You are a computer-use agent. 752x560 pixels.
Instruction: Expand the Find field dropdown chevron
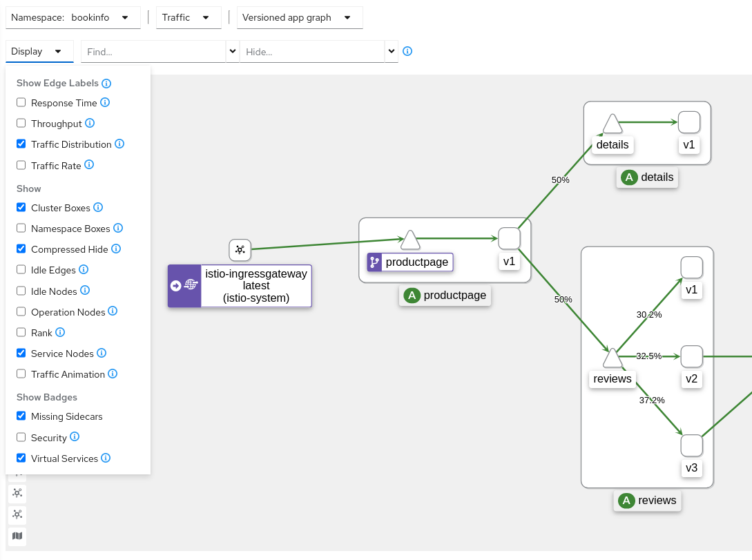(x=233, y=50)
